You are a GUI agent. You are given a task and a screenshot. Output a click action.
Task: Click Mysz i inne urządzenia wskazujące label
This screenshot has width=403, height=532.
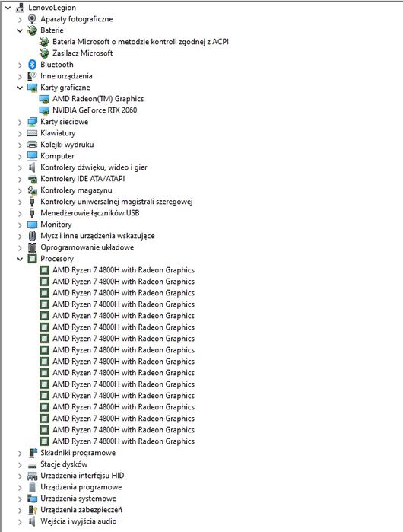coord(97,236)
